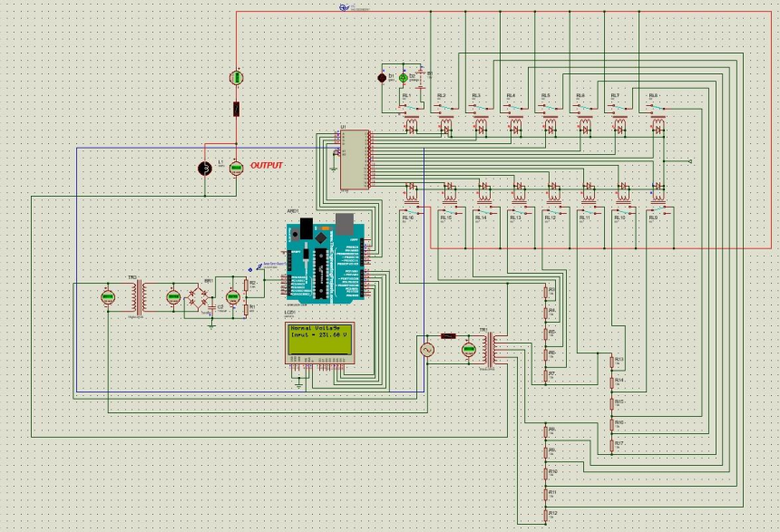The height and width of the screenshot is (532, 780).
Task: Toggle the relay RL1 switch contact
Action: tap(410, 109)
